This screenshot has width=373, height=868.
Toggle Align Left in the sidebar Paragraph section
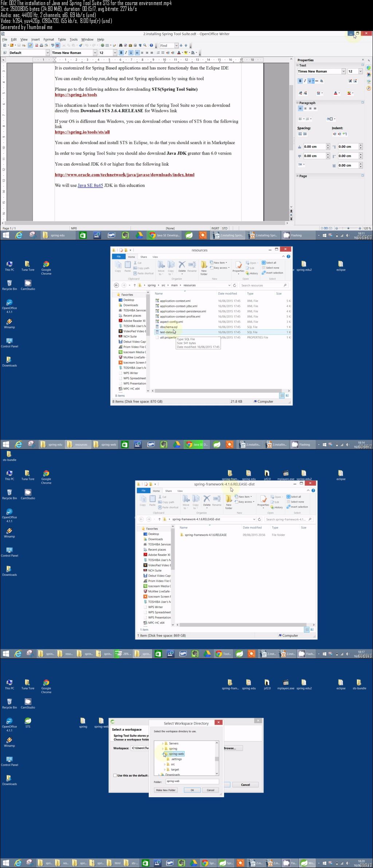(301, 108)
